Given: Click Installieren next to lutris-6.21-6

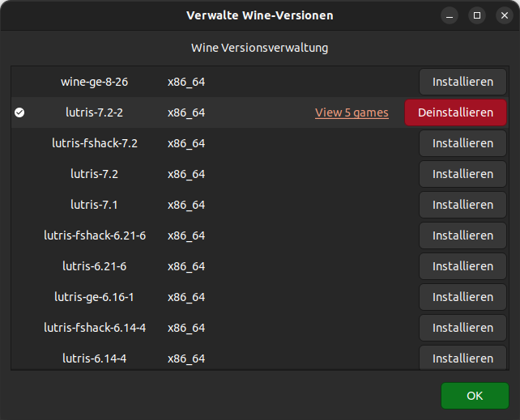Looking at the screenshot, I should pyautogui.click(x=462, y=266).
